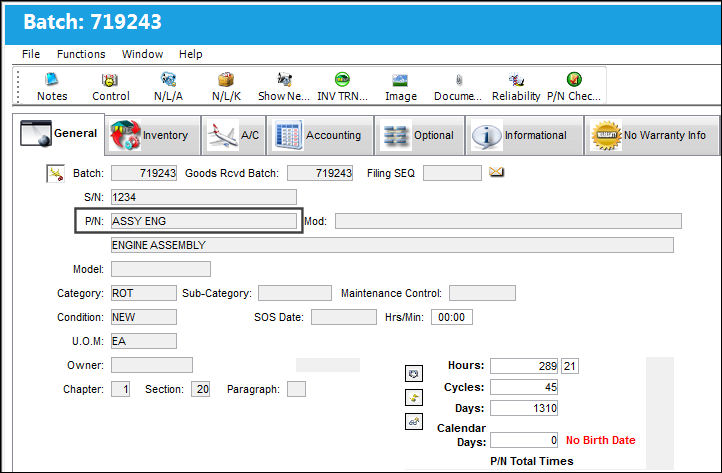Switch to the Inventory tab

[154, 135]
